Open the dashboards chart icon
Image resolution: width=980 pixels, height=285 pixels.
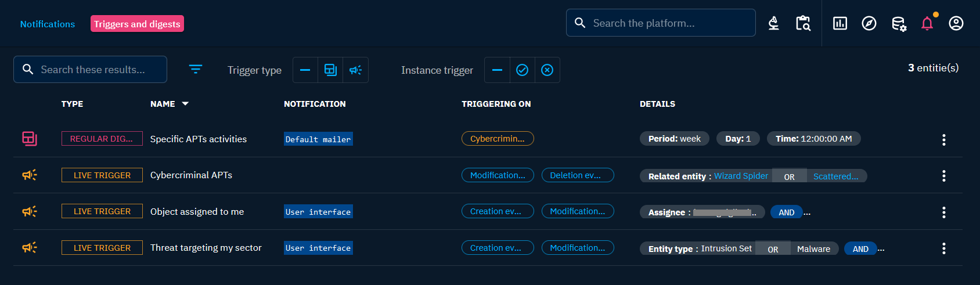coord(840,23)
